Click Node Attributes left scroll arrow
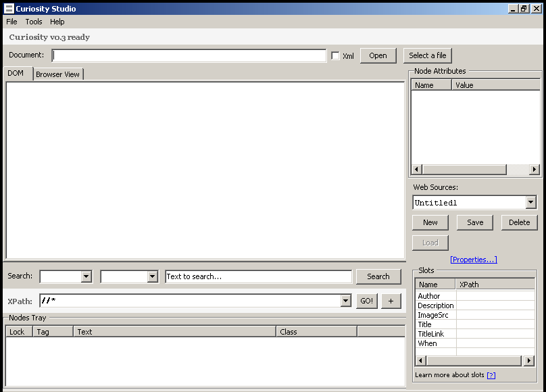Screen dimensions: 546x392 416,170
